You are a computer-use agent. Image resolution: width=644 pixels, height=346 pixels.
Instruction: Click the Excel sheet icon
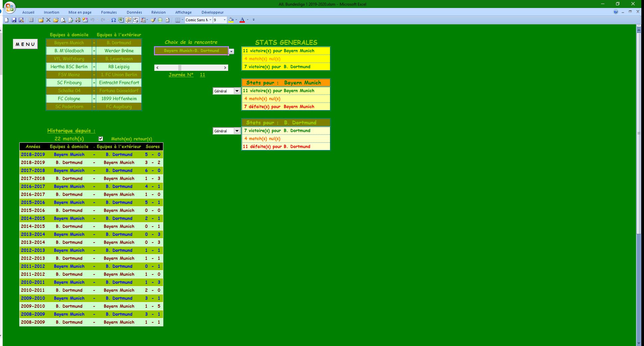(121, 20)
